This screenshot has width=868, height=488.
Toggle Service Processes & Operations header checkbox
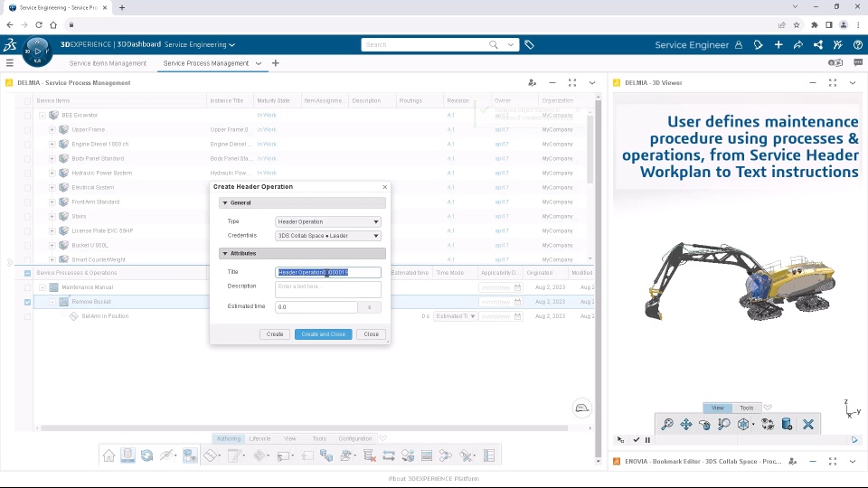tap(28, 273)
